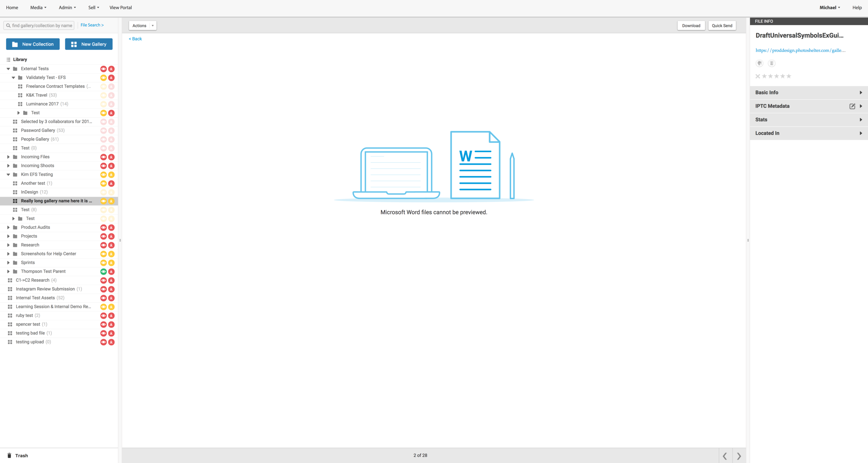Click download icon on Internal Test Assets row
Viewport: 868px width, 463px height.
pyautogui.click(x=111, y=298)
